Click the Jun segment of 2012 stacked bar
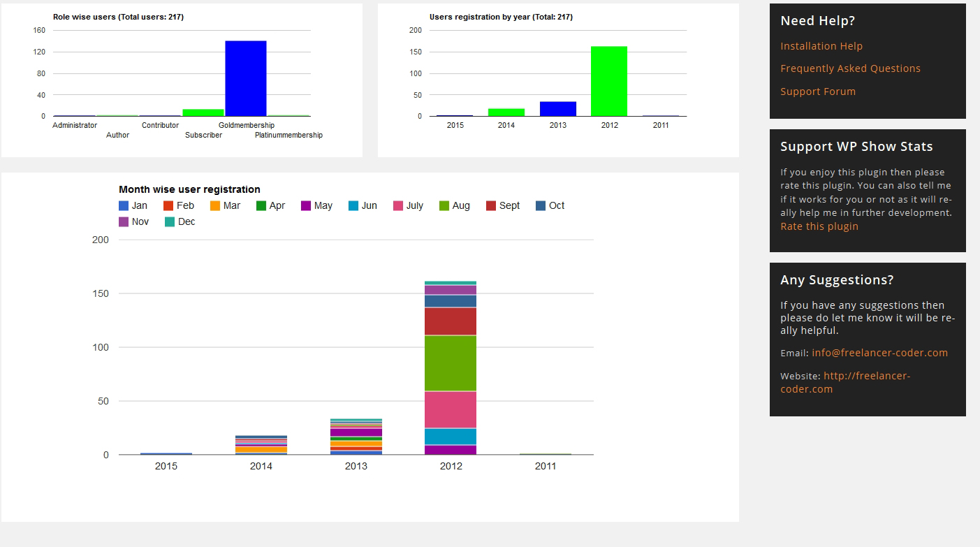The width and height of the screenshot is (980, 547). coord(451,437)
